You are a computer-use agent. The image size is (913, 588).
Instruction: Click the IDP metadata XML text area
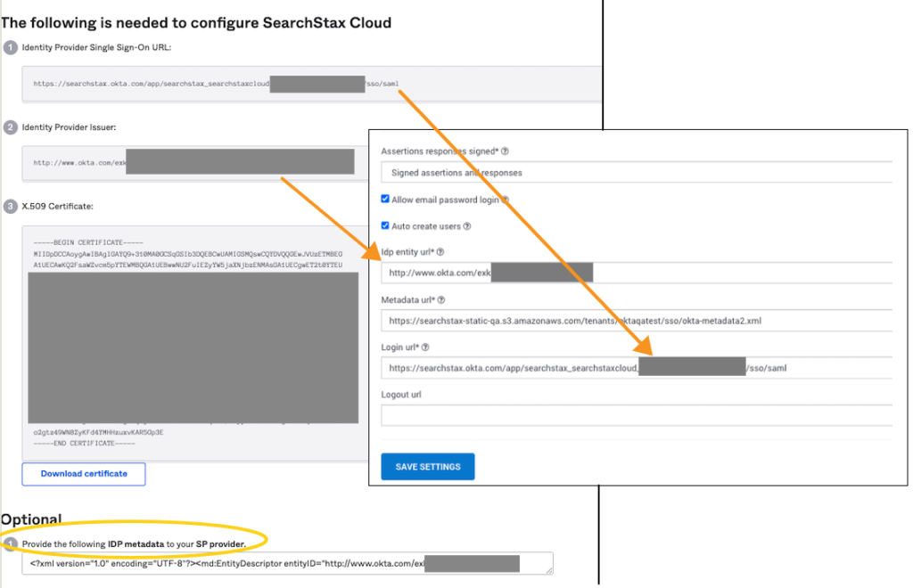[288, 564]
